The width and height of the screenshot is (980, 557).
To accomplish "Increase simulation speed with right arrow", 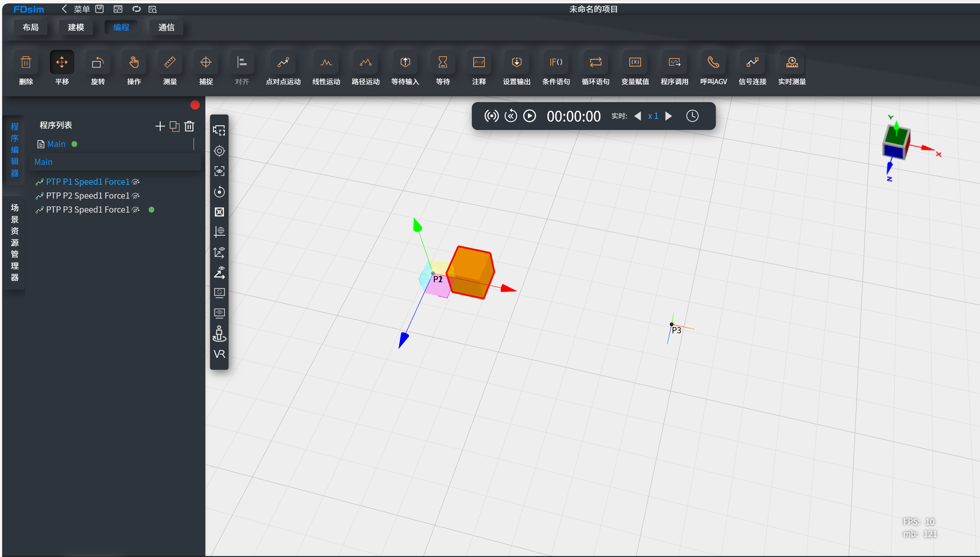I will click(x=669, y=116).
